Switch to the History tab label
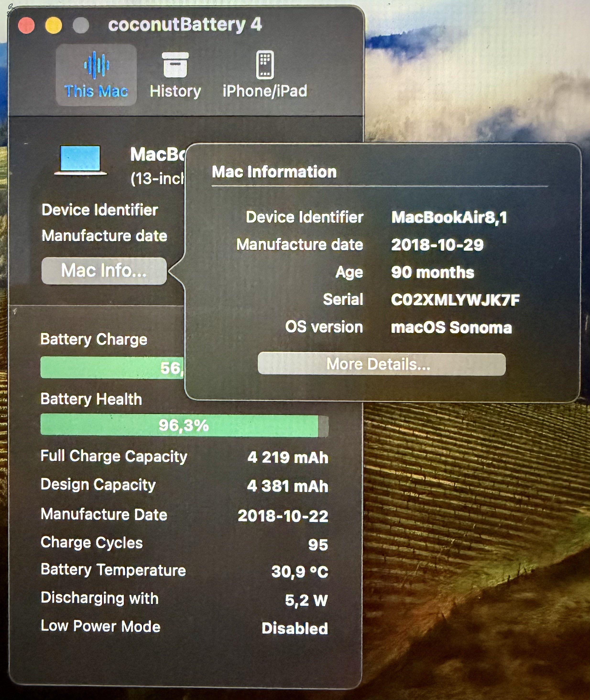The height and width of the screenshot is (700, 590). tap(175, 91)
